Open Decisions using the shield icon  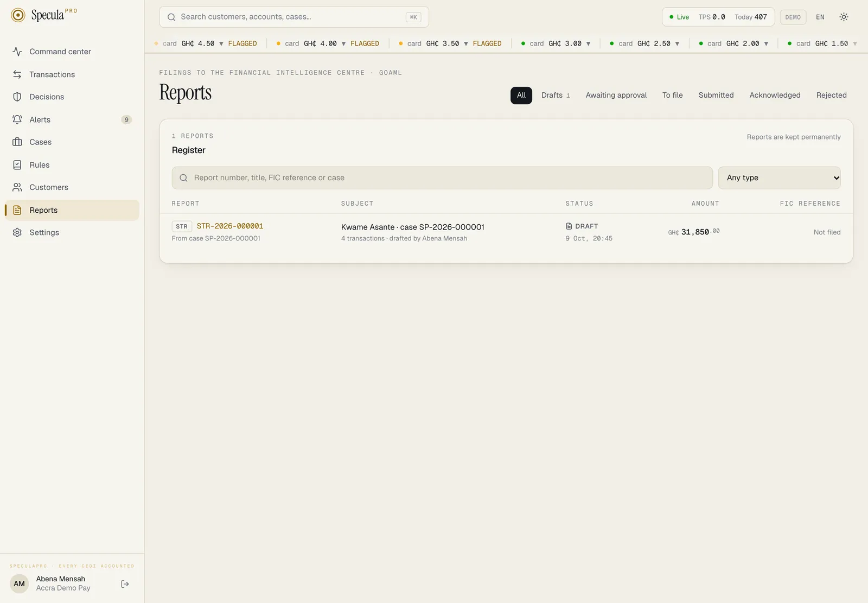point(17,97)
